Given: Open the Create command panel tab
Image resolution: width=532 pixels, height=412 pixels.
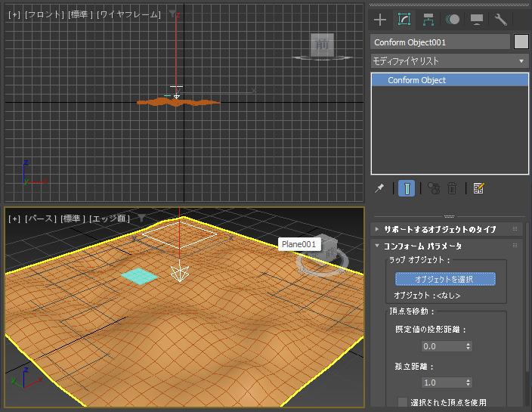Looking at the screenshot, I should click(380, 20).
